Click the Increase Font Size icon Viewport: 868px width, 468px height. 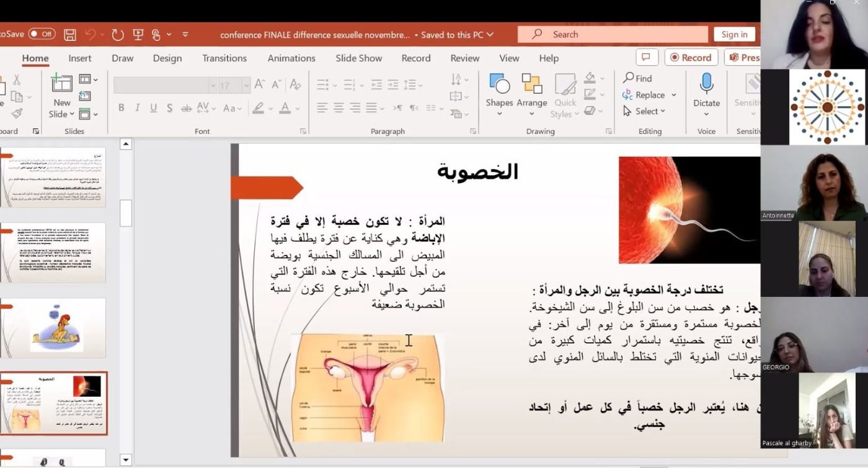tap(260, 84)
